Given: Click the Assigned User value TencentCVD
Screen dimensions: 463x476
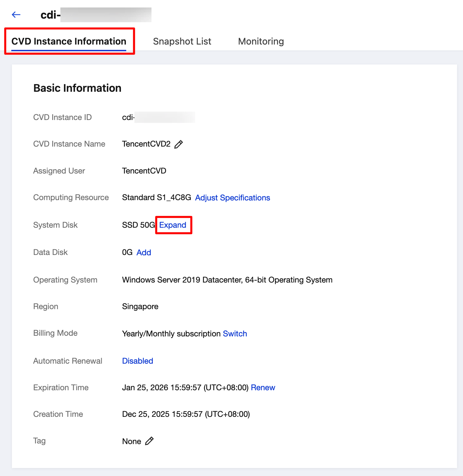Looking at the screenshot, I should point(144,171).
